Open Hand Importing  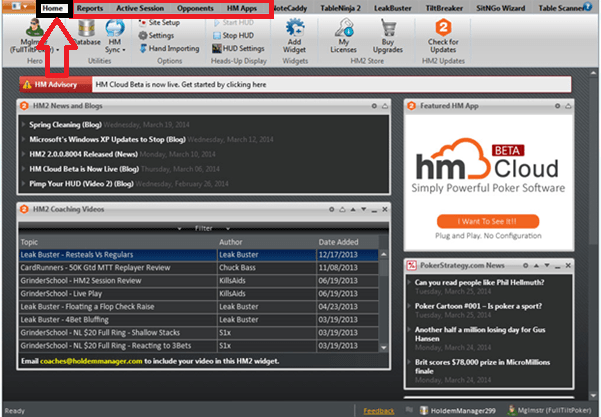point(169,48)
